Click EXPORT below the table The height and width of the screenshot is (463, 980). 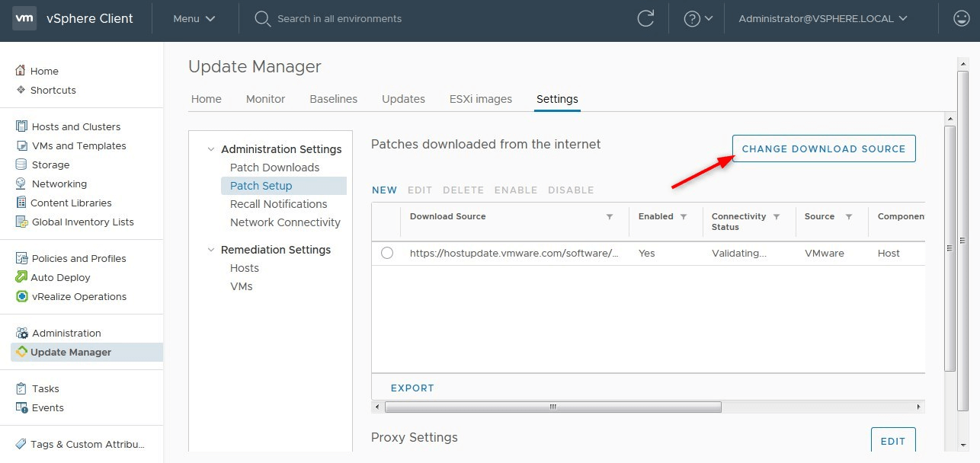click(x=412, y=388)
